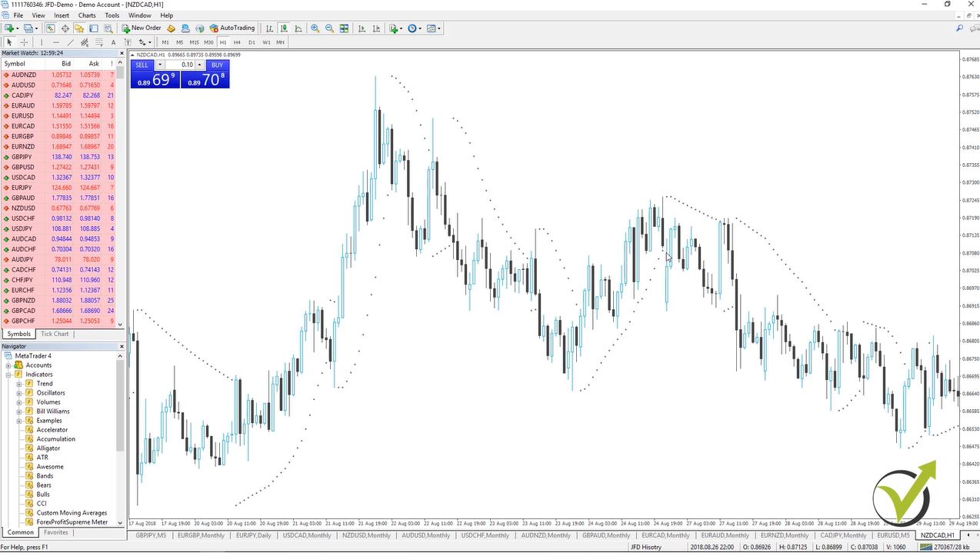This screenshot has height=553, width=980.
Task: Switch chart to line chart view
Action: click(298, 28)
